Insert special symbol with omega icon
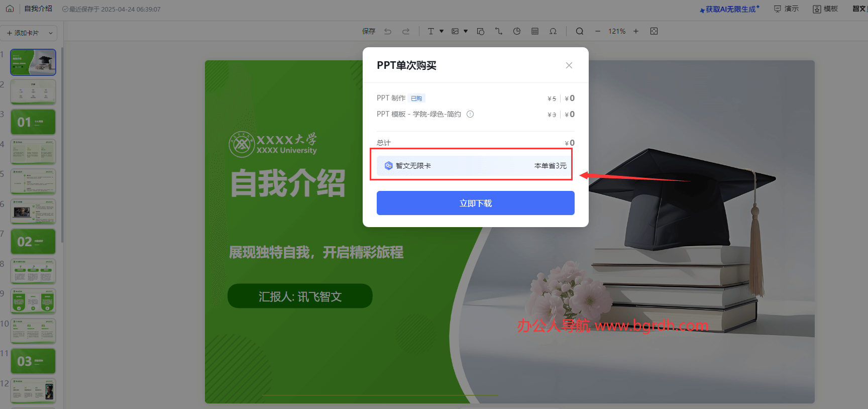868x409 pixels. pos(553,31)
